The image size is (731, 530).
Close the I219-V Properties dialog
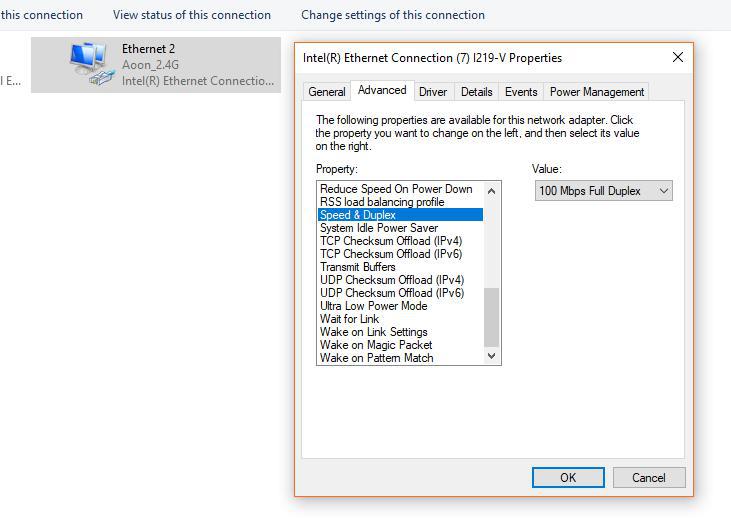coord(677,58)
